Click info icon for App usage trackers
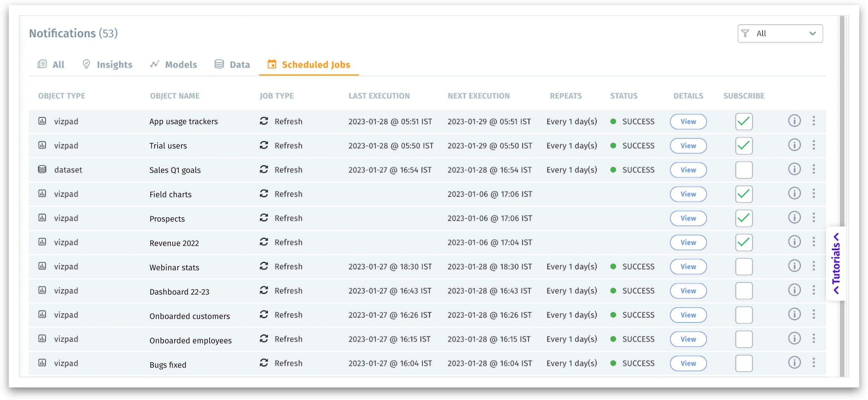 tap(794, 121)
